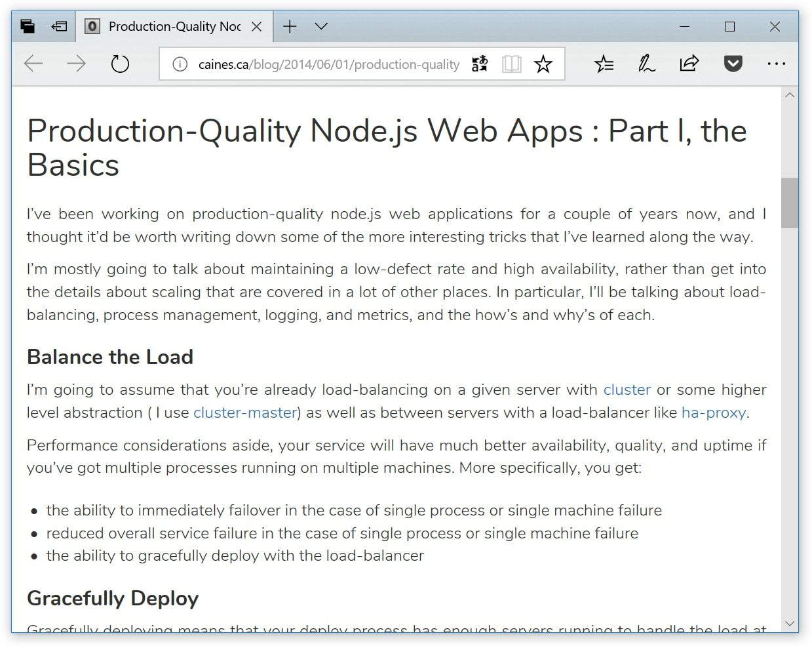The height and width of the screenshot is (646, 812).
Task: Open the cluster-master link
Action: [x=246, y=413]
